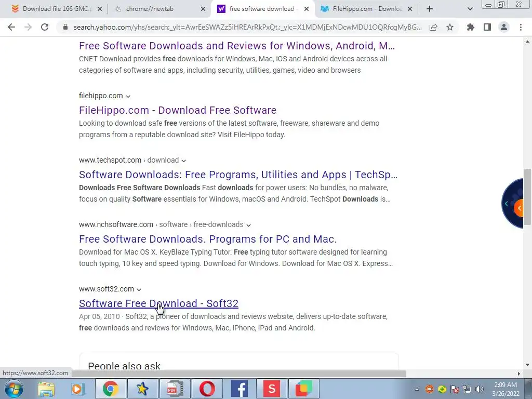Click the orange side widget arrow
The width and height of the screenshot is (532, 399).
(x=519, y=208)
